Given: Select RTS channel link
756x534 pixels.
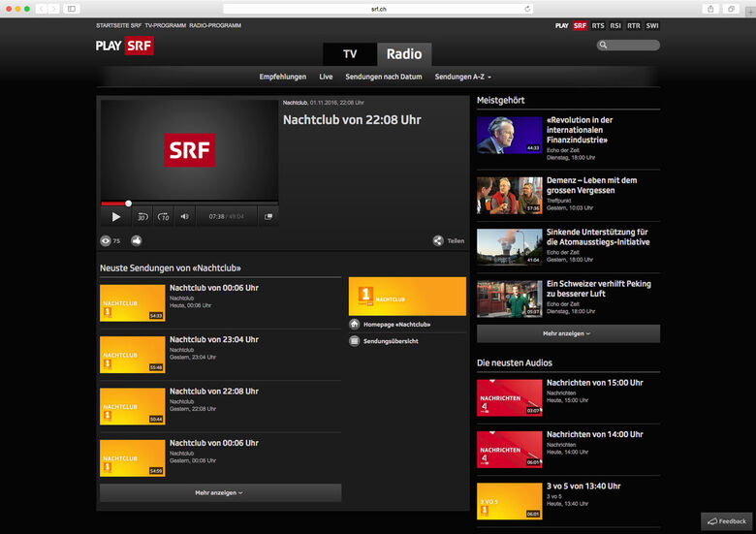Looking at the screenshot, I should click(598, 26).
